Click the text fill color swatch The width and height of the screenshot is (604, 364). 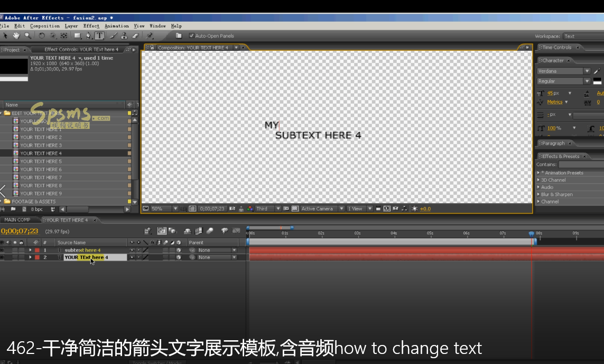click(597, 81)
